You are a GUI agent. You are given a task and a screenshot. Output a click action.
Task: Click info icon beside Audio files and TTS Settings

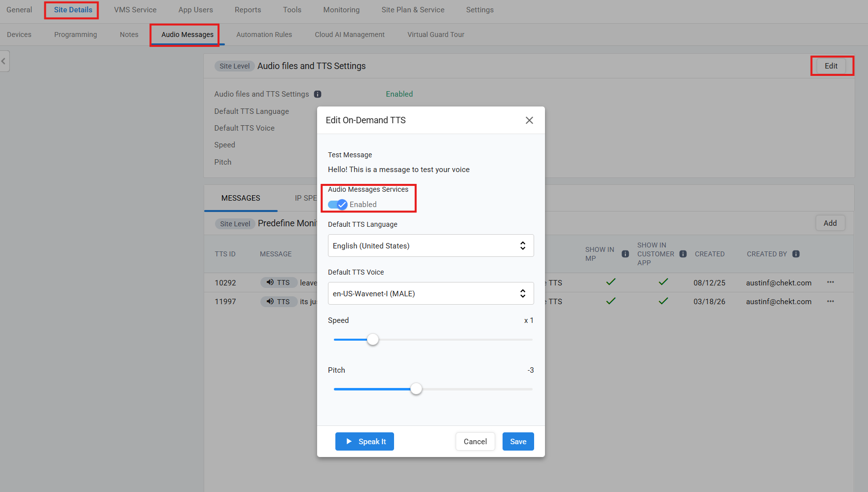(318, 94)
